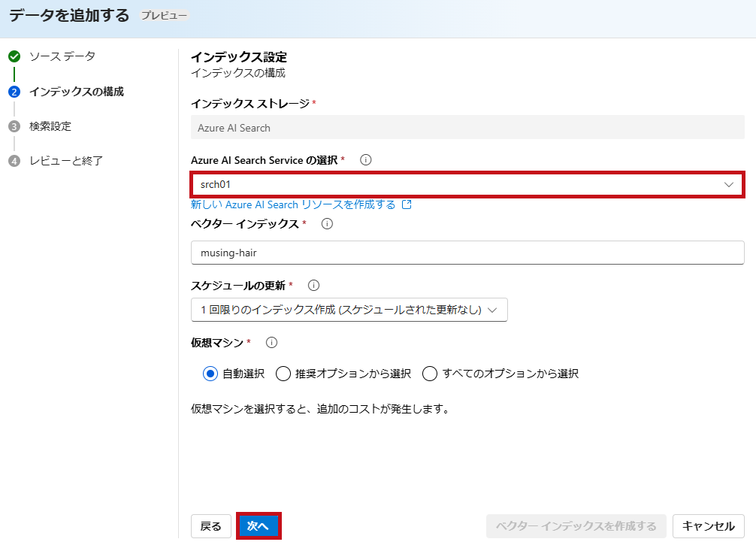Click the green checkmark for ソース データ step
Image resolution: width=756 pixels, height=545 pixels.
coord(14,56)
